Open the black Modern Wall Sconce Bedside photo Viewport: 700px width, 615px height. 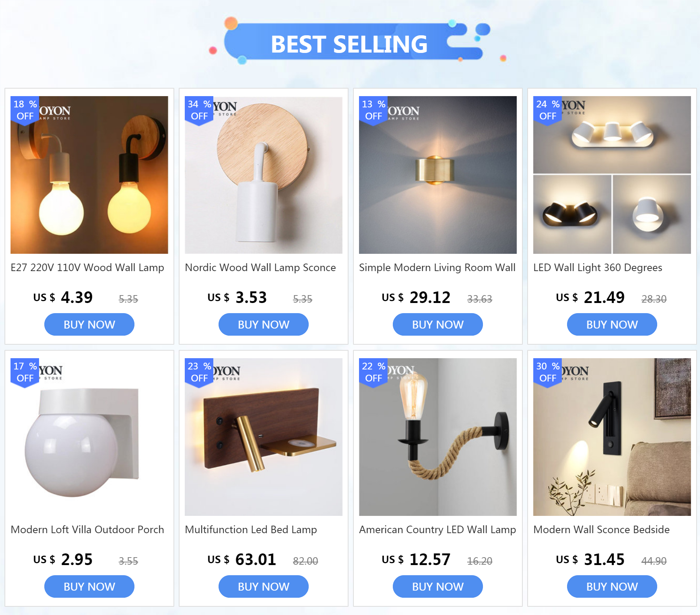pyautogui.click(x=612, y=437)
